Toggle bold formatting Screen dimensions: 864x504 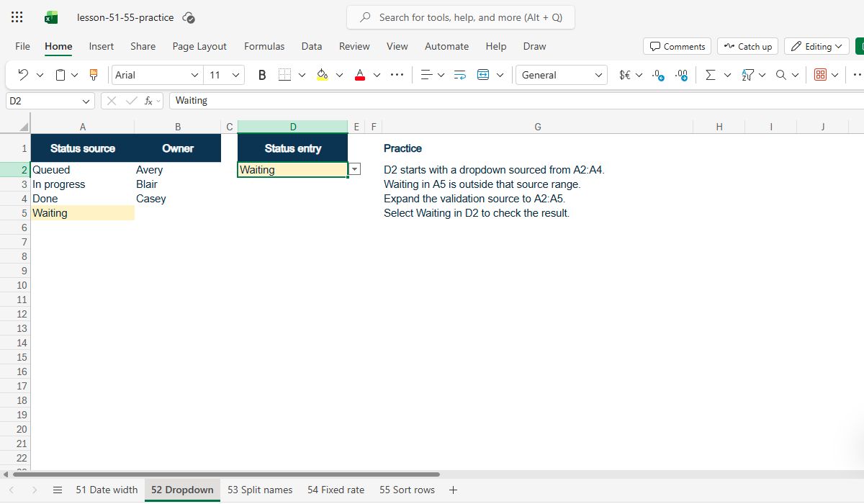tap(262, 75)
